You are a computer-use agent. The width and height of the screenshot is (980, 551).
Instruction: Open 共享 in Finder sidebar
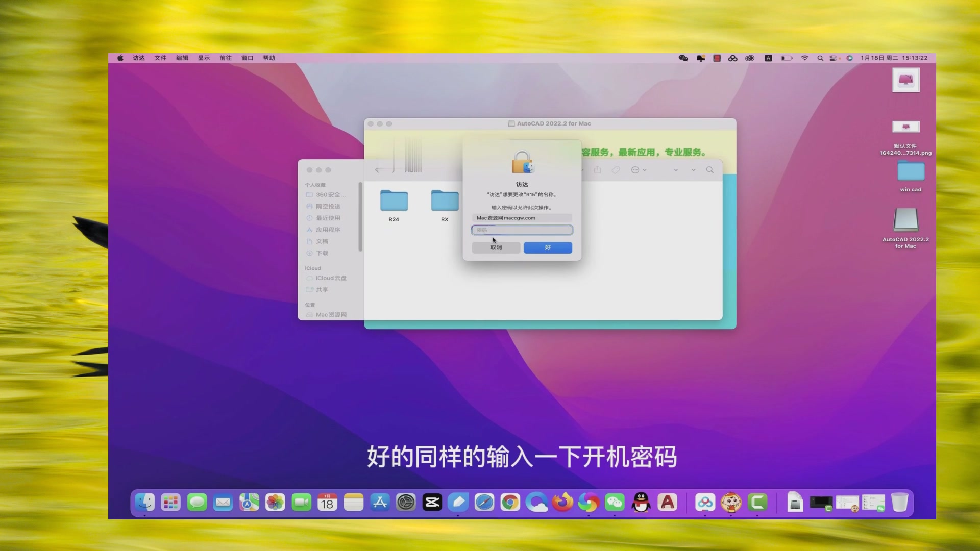317,290
